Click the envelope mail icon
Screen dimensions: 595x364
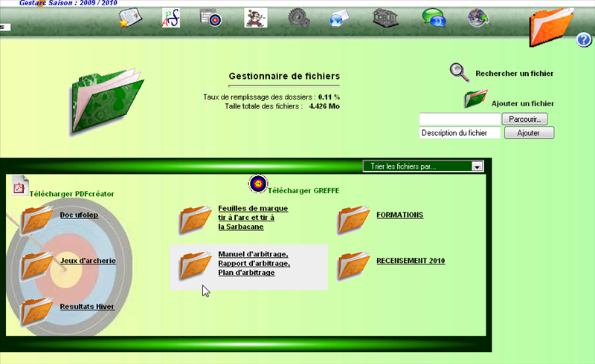pos(339,19)
